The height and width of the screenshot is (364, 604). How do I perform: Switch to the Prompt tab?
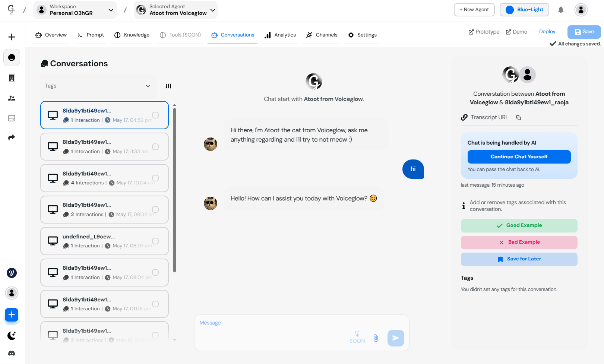[91, 35]
